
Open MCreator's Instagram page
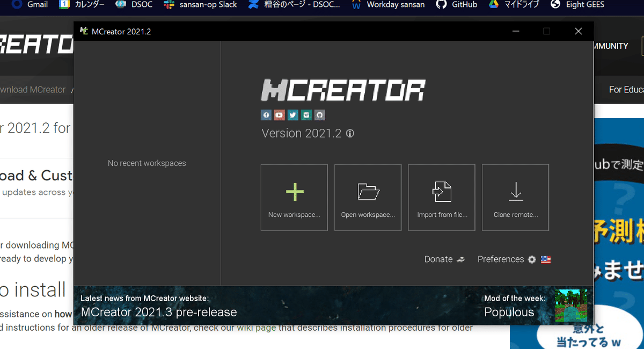306,114
